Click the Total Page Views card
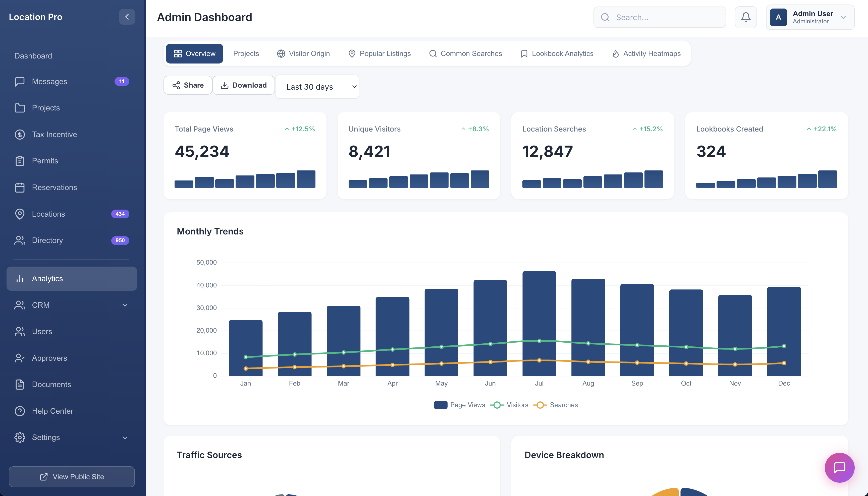 245,156
